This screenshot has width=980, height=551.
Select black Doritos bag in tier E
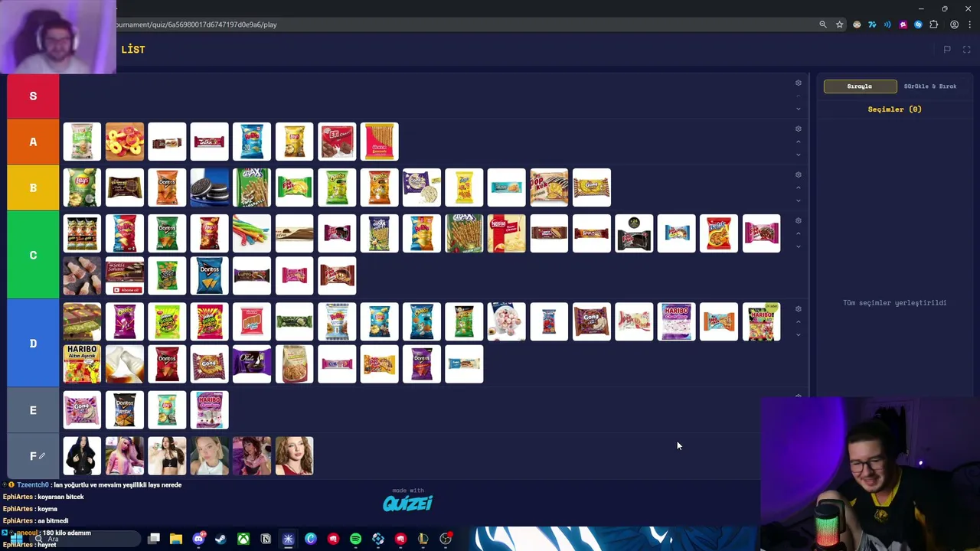(125, 410)
